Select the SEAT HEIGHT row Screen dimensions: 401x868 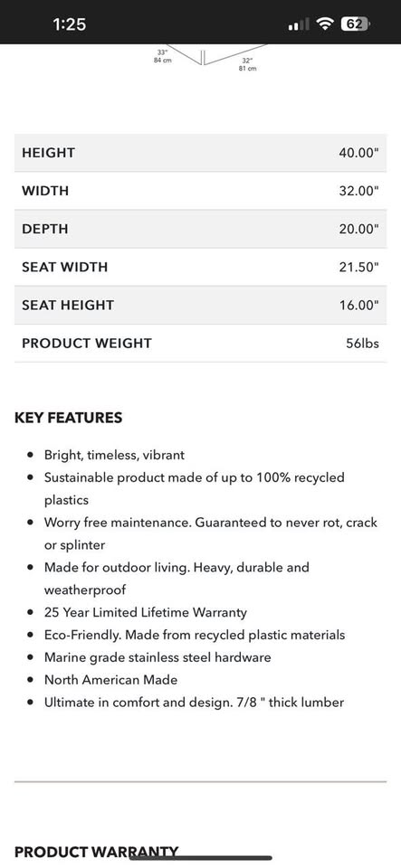click(x=201, y=306)
